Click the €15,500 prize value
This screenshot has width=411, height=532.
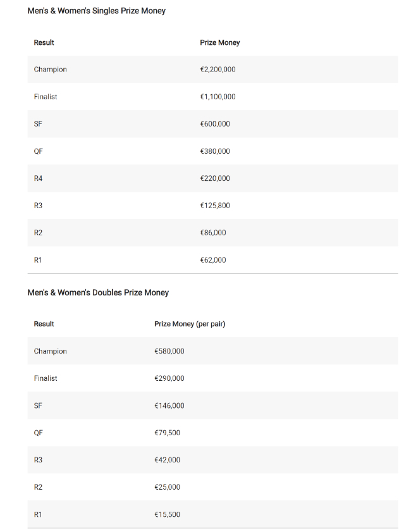coord(168,514)
